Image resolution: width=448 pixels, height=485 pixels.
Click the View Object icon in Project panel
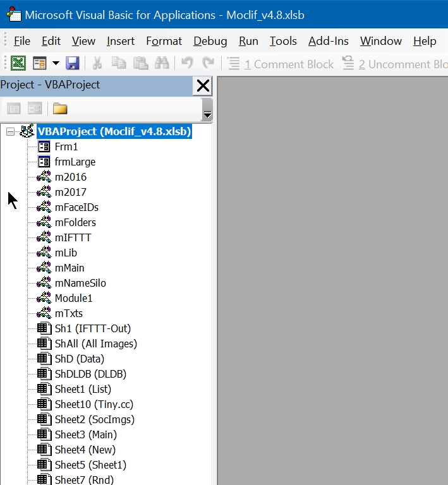pyautogui.click(x=34, y=109)
